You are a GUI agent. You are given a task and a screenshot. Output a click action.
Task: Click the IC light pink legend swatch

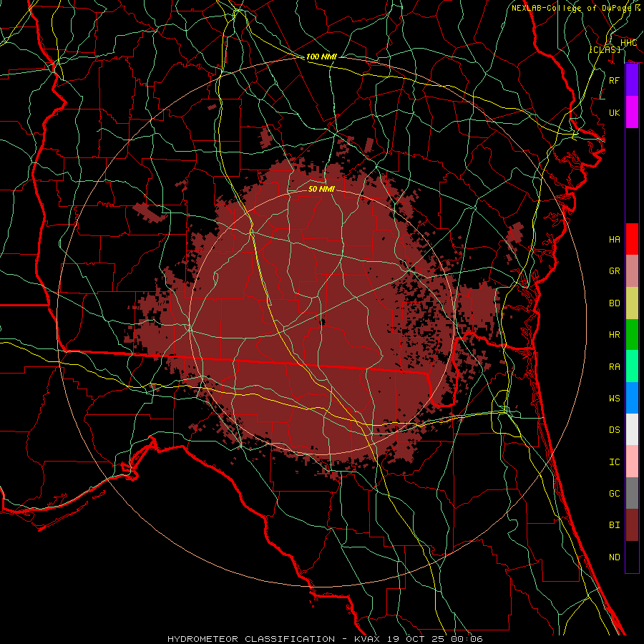[x=632, y=462]
